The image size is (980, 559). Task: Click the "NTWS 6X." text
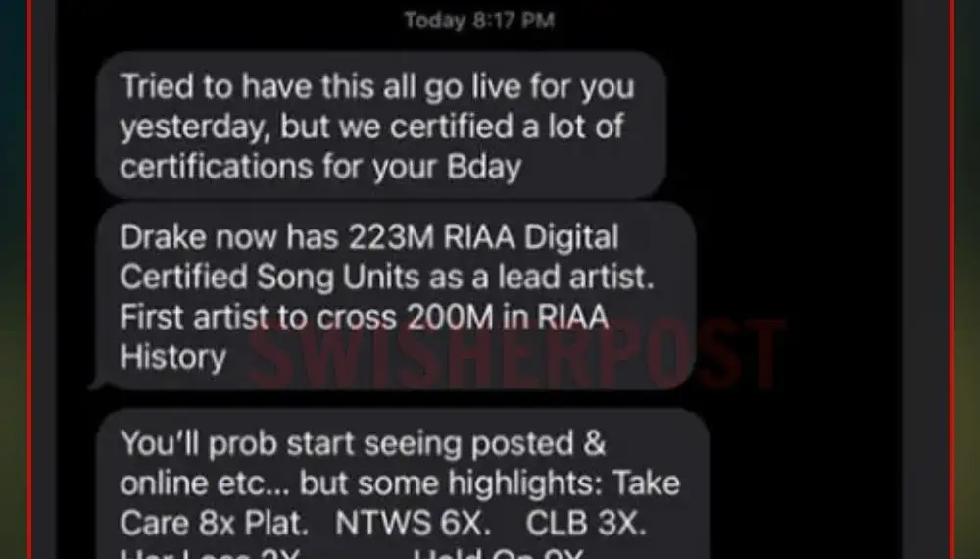coord(414,524)
